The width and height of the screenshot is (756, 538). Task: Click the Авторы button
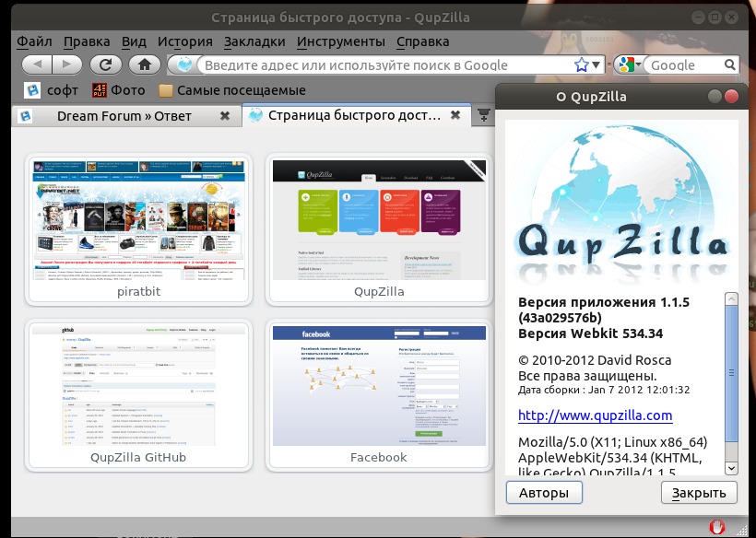(544, 493)
